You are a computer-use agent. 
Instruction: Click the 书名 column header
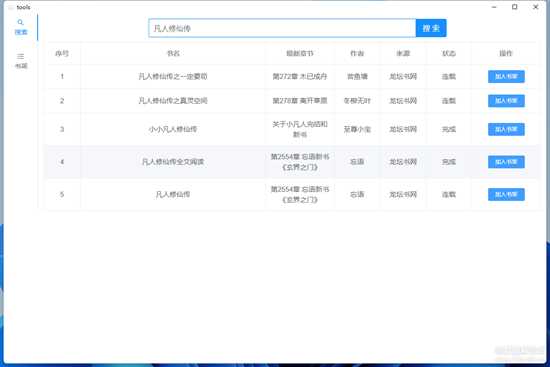(x=173, y=53)
